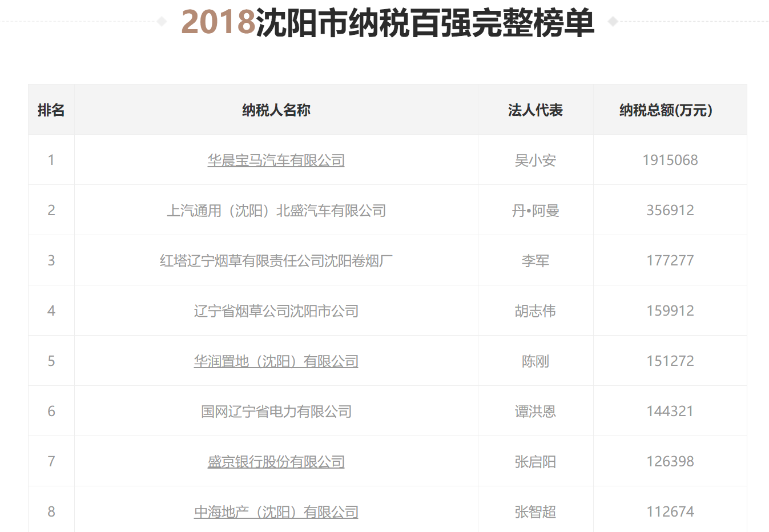The image size is (769, 532).
Task: Click the tax amount 356912
Action: coord(670,211)
